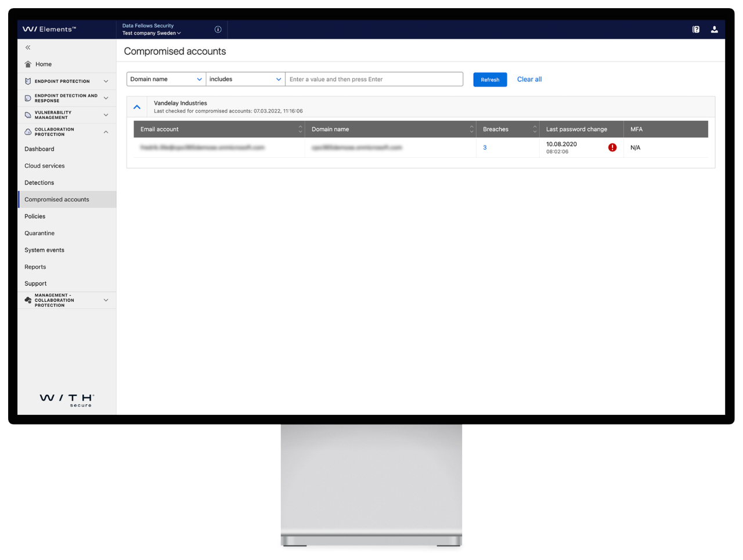Click the Data Fellows Security label
The image size is (743, 560).
click(x=148, y=26)
